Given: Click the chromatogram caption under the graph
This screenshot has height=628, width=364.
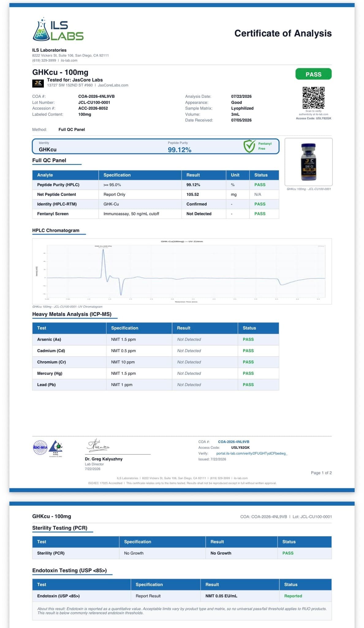Looking at the screenshot, I should 67,307.
